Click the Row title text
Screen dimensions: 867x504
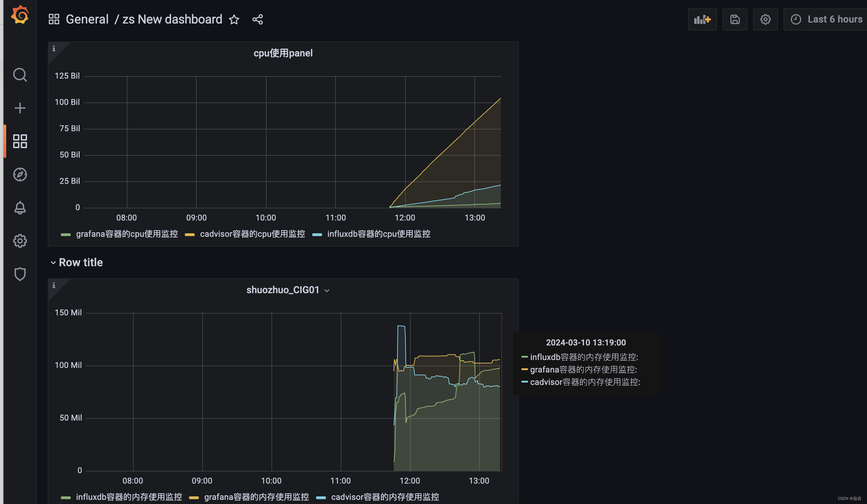point(81,262)
